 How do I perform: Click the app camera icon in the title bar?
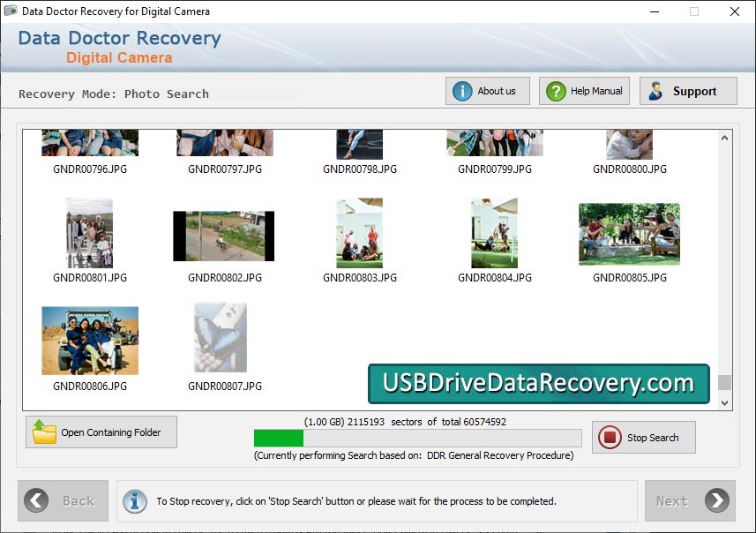click(x=11, y=11)
